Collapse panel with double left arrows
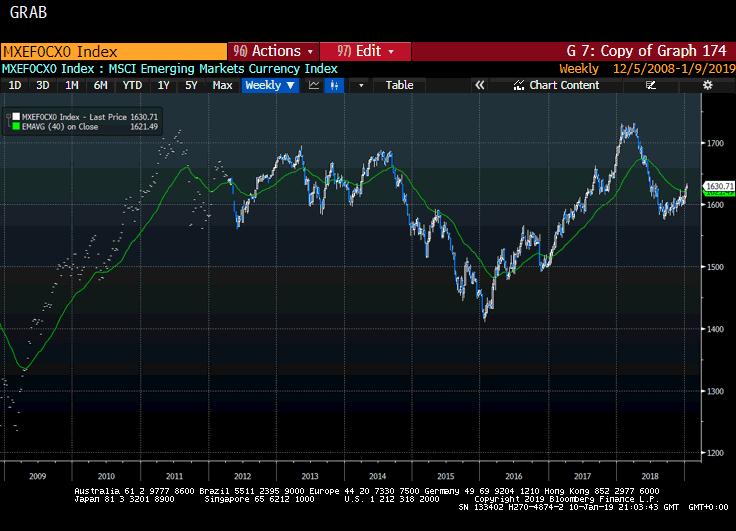The width and height of the screenshot is (736, 531). point(479,85)
